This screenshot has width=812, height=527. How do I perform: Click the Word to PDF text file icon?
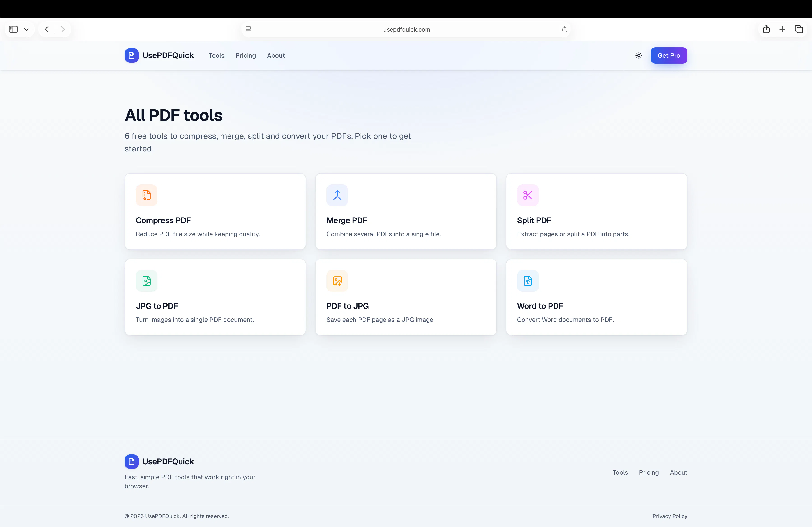point(528,281)
